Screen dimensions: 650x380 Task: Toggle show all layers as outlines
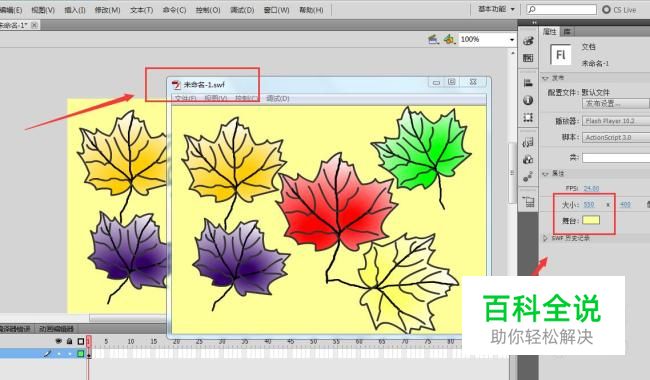click(81, 341)
